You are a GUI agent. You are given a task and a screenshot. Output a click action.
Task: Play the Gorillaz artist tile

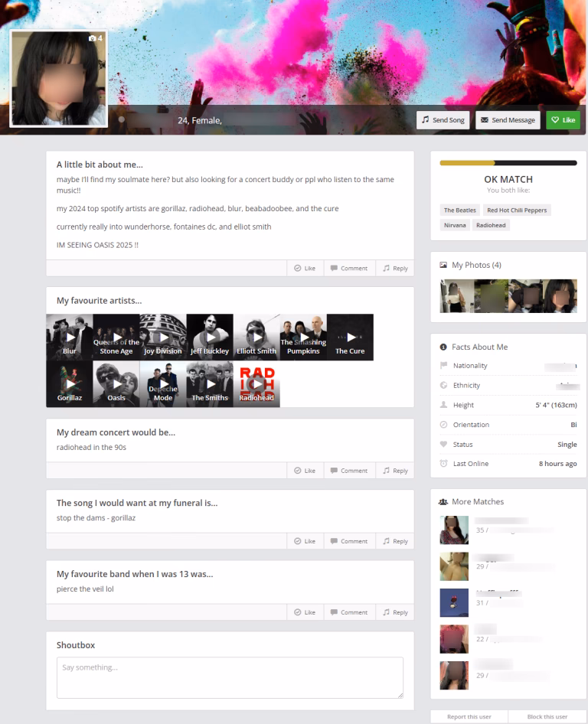click(70, 383)
